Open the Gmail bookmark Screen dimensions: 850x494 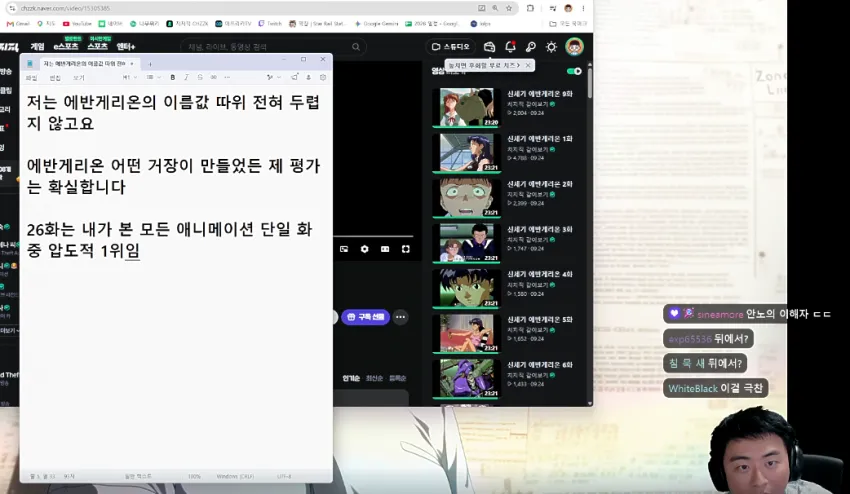[18, 24]
